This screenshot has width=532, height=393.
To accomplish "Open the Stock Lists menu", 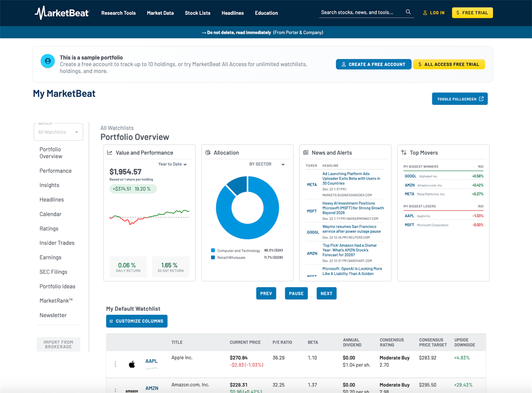I will point(197,13).
